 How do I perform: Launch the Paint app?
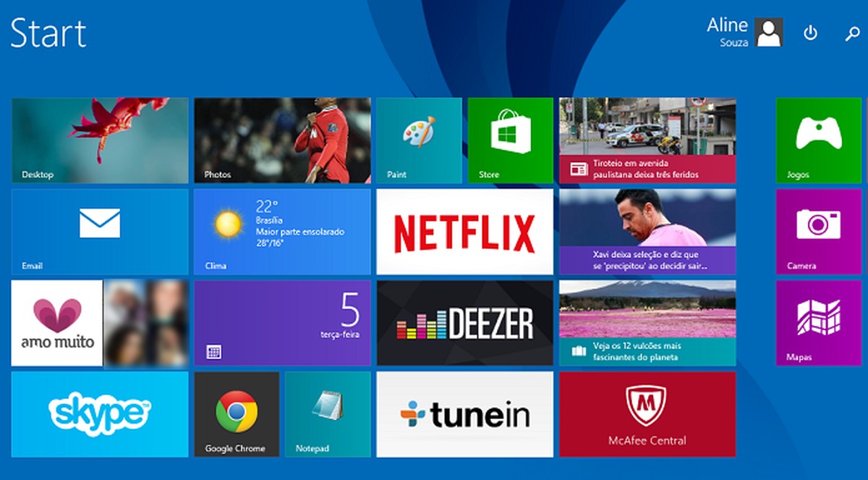(418, 140)
